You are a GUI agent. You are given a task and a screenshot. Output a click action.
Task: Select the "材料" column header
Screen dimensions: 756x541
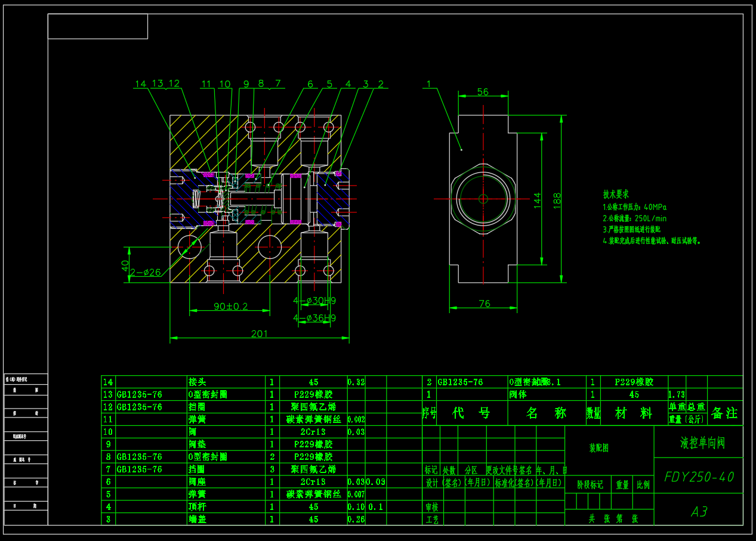point(634,413)
